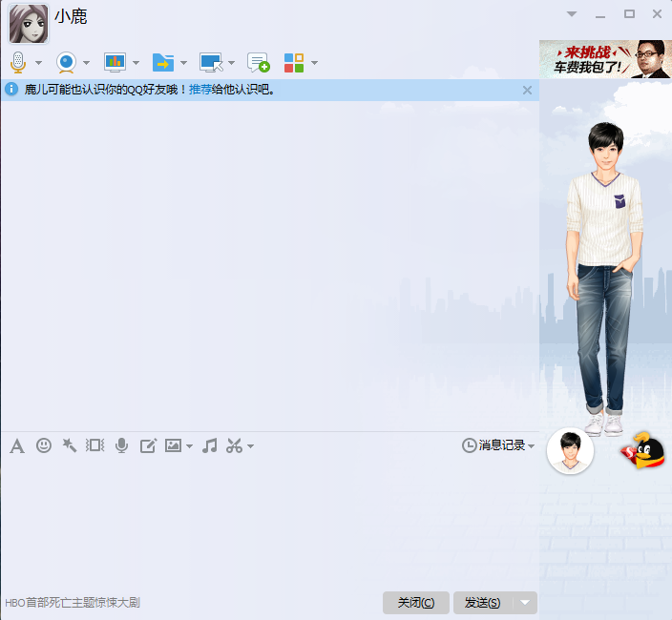672x620 pixels.
Task: Open the 消息记录 message history dropdown
Action: coord(498,445)
